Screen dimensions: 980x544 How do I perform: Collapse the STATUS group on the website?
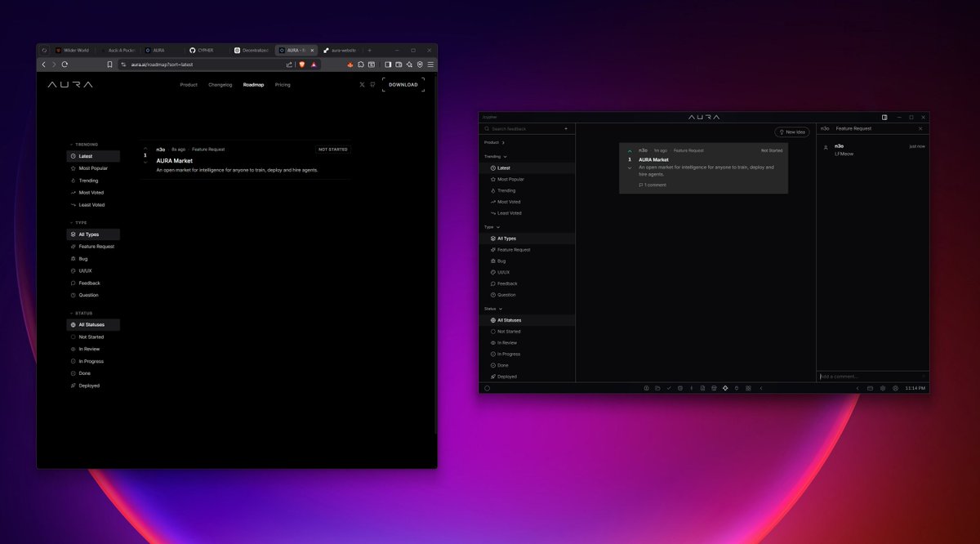coord(81,313)
